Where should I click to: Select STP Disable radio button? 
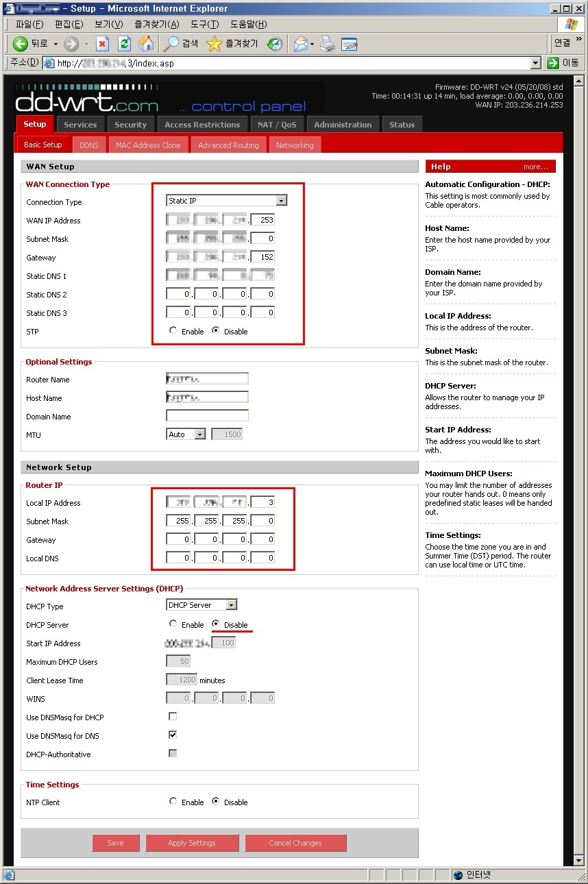coord(216,331)
